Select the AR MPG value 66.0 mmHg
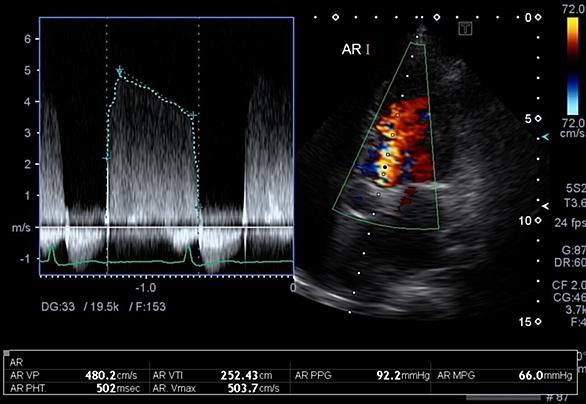The width and height of the screenshot is (586, 404). pos(545,375)
